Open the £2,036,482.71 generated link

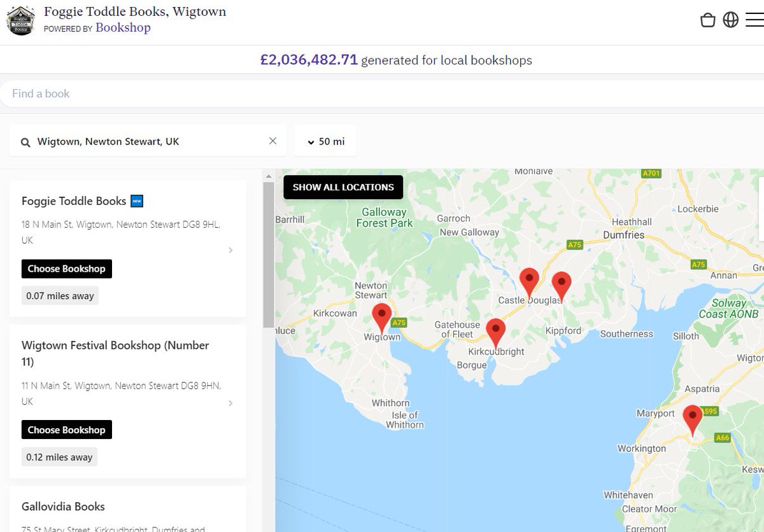[x=309, y=60]
